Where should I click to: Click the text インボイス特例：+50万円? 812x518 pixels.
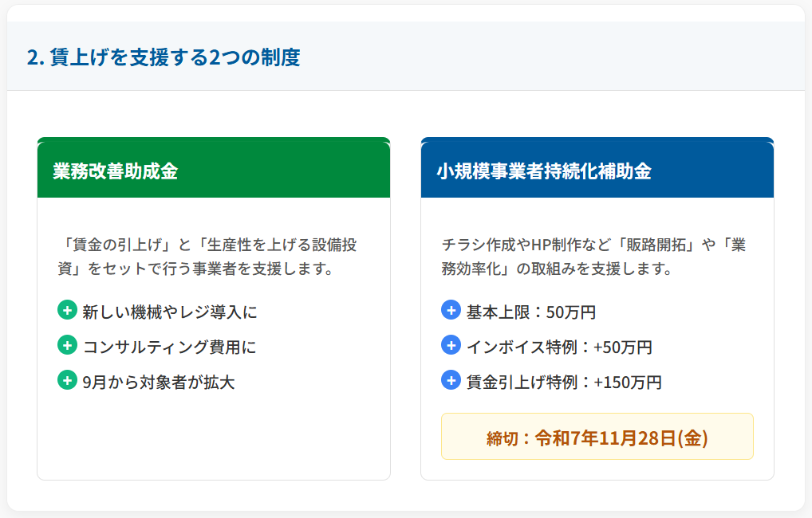(x=559, y=347)
